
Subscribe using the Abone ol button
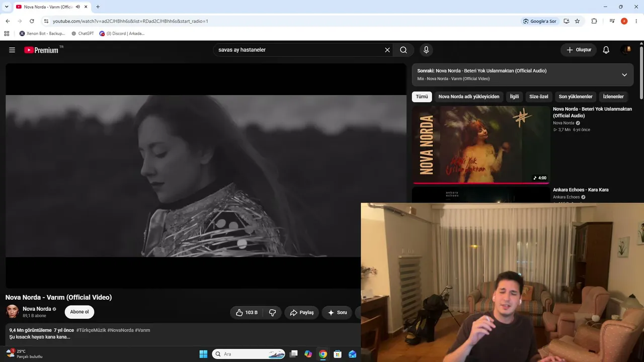(x=79, y=312)
